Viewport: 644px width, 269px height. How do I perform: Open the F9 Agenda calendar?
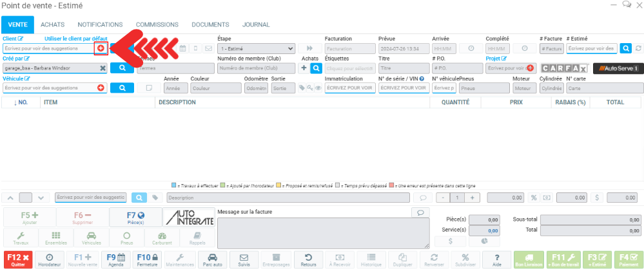coord(116,259)
